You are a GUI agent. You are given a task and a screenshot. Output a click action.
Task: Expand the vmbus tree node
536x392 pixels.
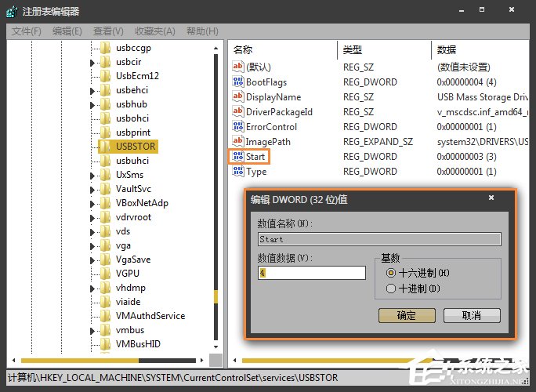(x=92, y=331)
